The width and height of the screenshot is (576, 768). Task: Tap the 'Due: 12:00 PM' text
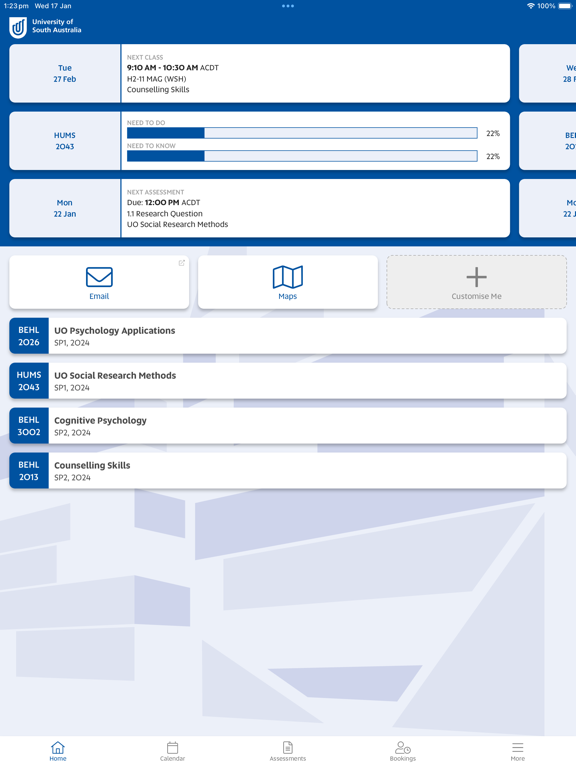pyautogui.click(x=153, y=202)
